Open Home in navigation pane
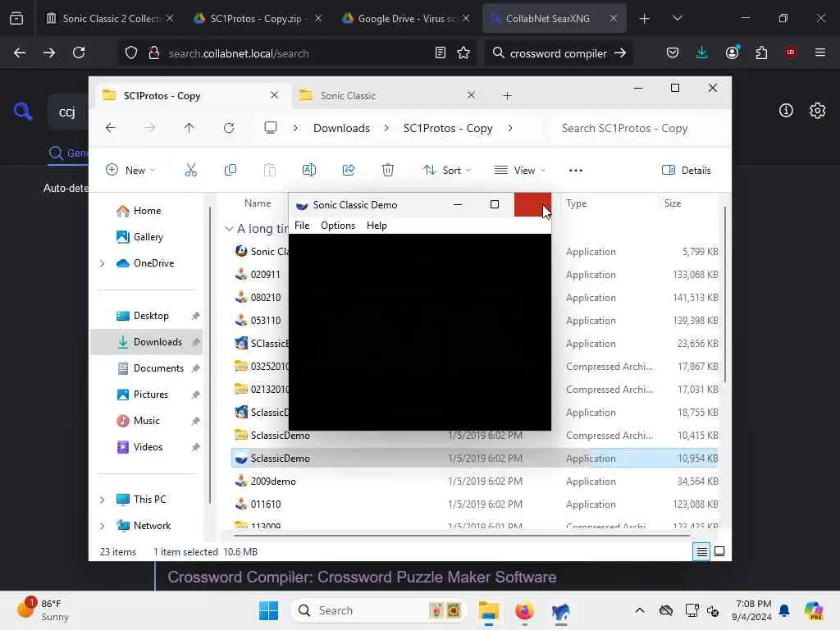The height and width of the screenshot is (630, 840). click(147, 211)
